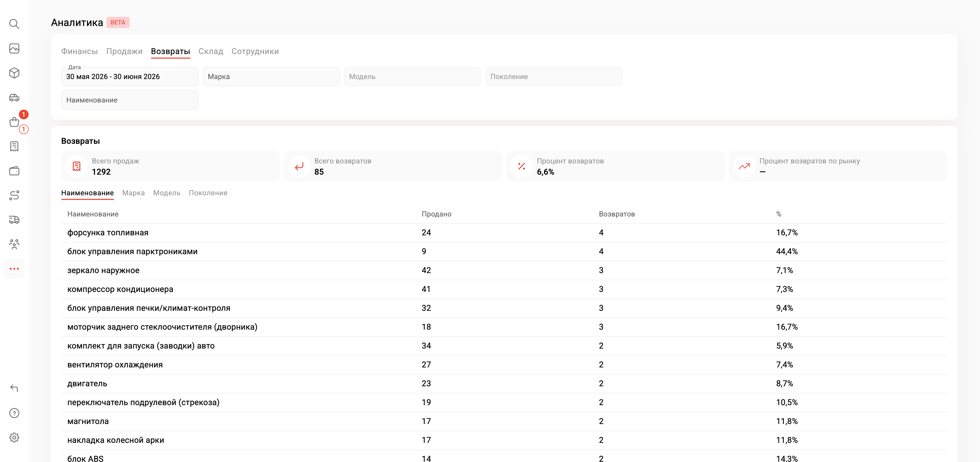Click the зеркало наружное row
980x462 pixels.
point(504,270)
